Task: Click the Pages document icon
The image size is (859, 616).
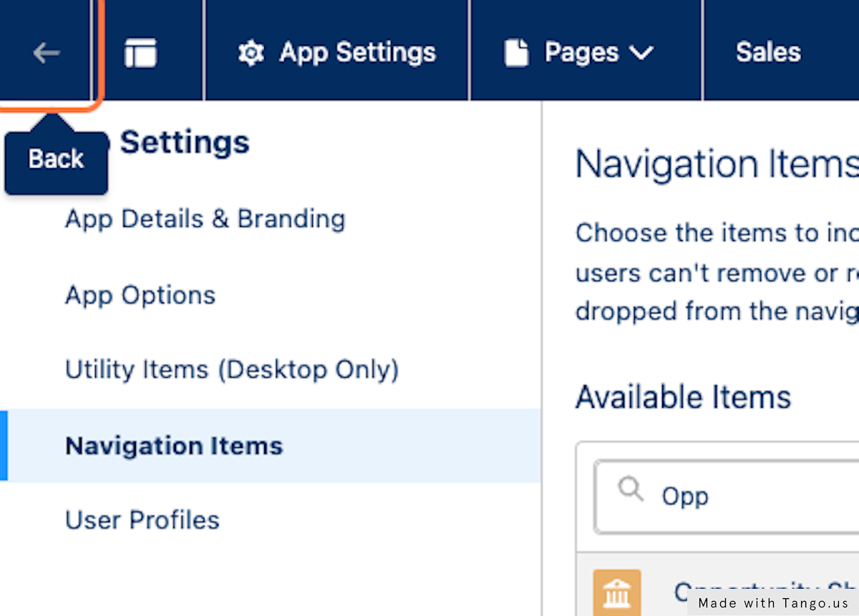Action: click(x=516, y=53)
